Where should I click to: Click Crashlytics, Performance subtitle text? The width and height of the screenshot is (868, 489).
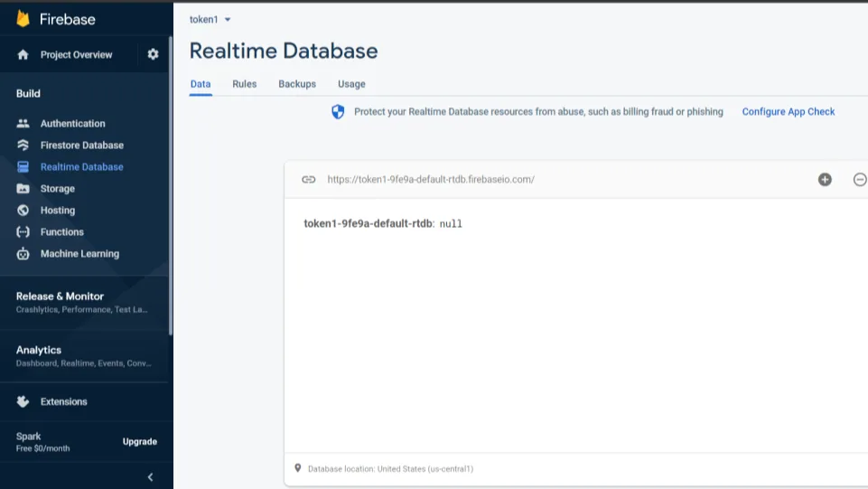tap(82, 309)
